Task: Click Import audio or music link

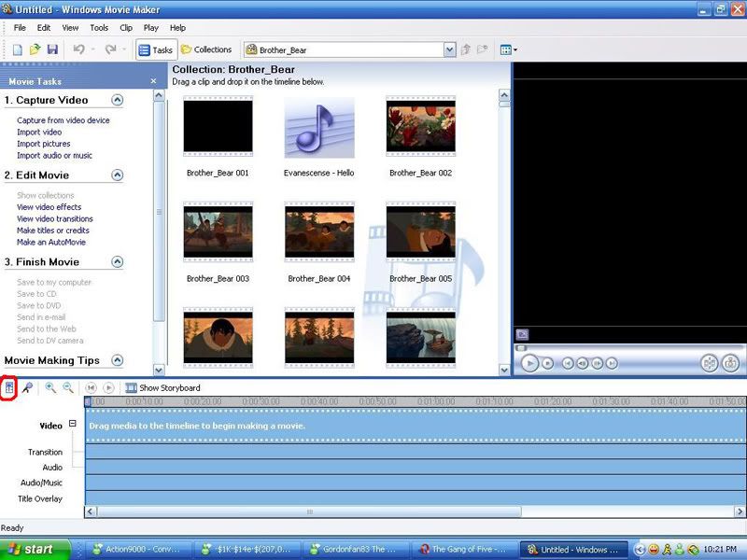Action: (x=54, y=155)
